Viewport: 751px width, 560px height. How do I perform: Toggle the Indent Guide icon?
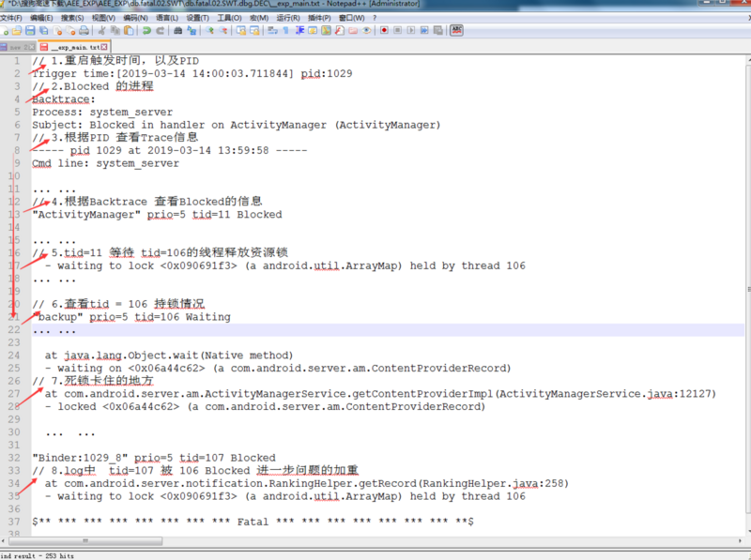tap(299, 31)
